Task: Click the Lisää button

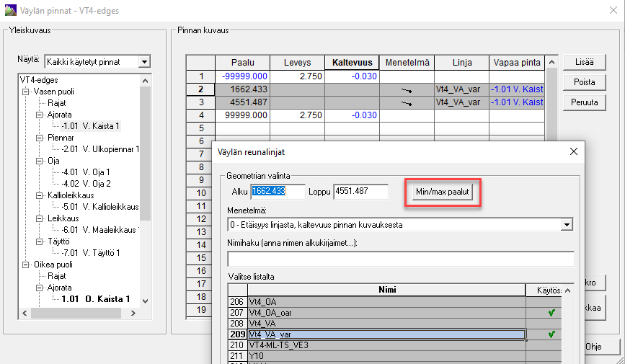Action: (x=585, y=62)
